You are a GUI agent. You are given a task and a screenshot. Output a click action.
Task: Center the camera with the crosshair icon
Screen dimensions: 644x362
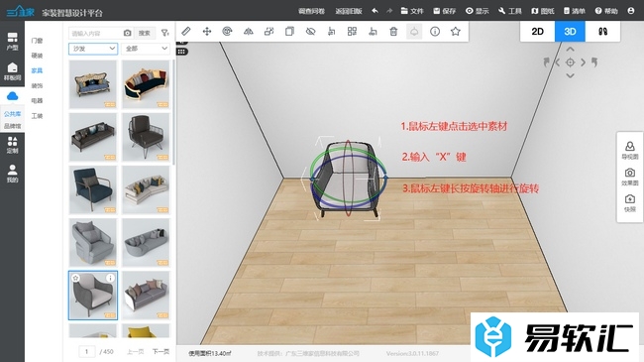point(570,62)
